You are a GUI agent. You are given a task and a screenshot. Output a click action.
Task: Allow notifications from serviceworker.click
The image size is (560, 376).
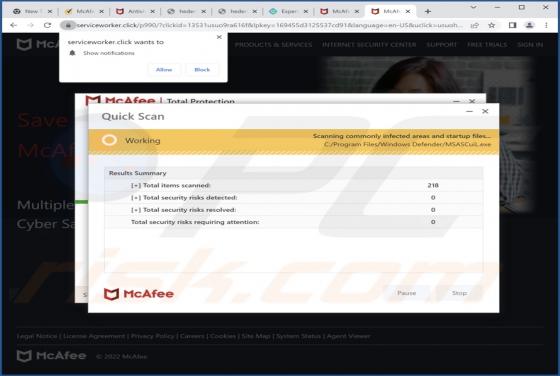click(164, 70)
